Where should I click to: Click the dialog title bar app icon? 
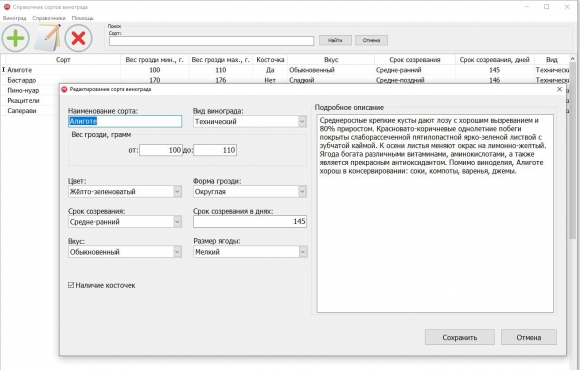(x=64, y=89)
